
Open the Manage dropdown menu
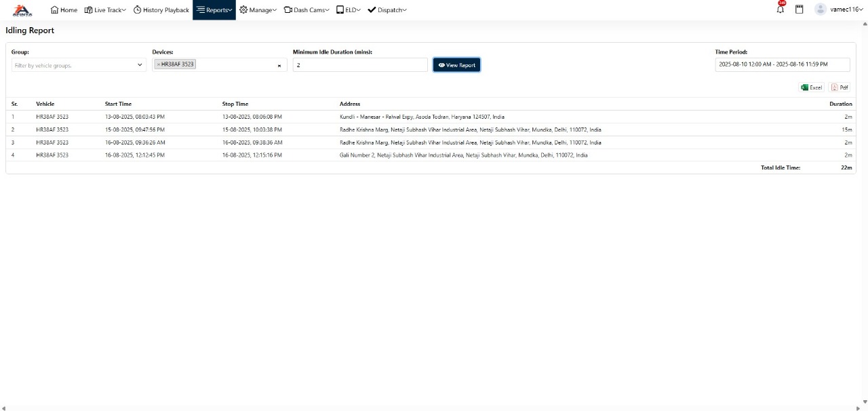coord(258,10)
